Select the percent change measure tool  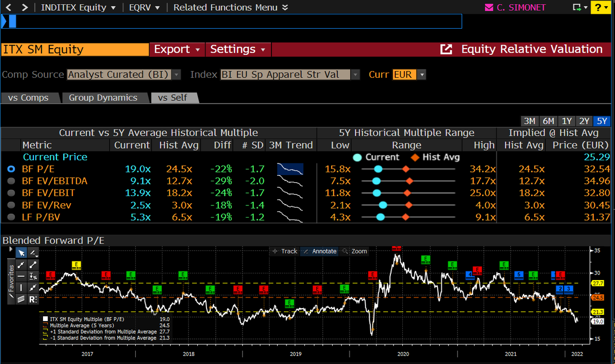click(x=33, y=276)
